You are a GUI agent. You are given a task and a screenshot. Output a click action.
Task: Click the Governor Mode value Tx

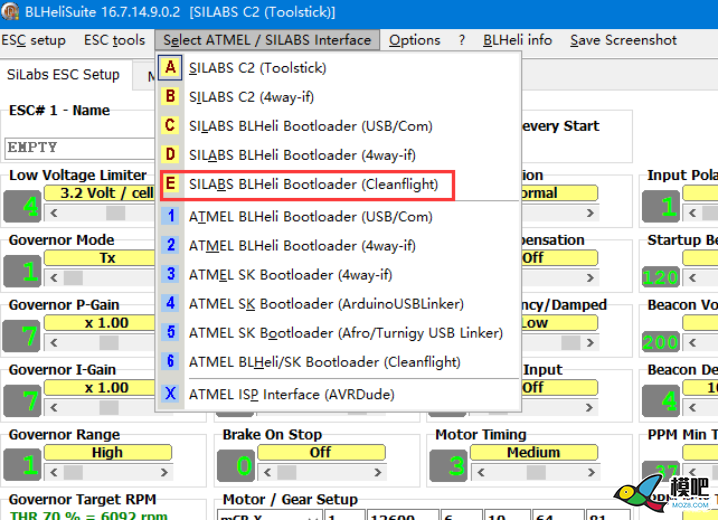click(x=100, y=258)
